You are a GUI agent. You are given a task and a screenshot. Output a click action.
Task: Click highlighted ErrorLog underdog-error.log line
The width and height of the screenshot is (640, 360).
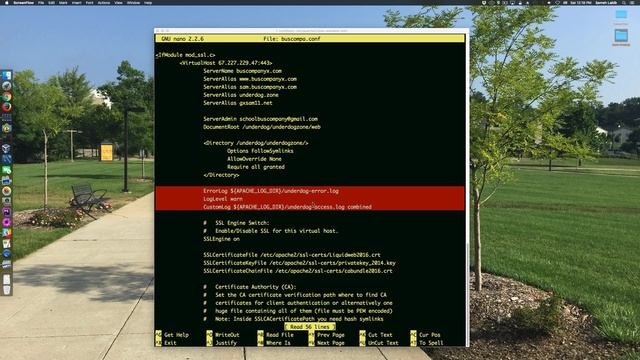[271, 191]
